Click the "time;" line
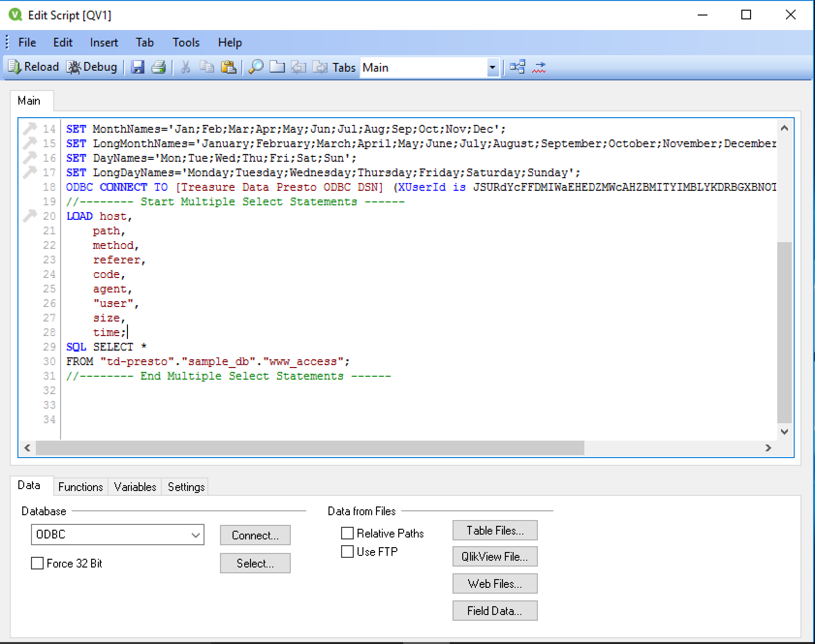Image resolution: width=815 pixels, height=644 pixels. (110, 332)
